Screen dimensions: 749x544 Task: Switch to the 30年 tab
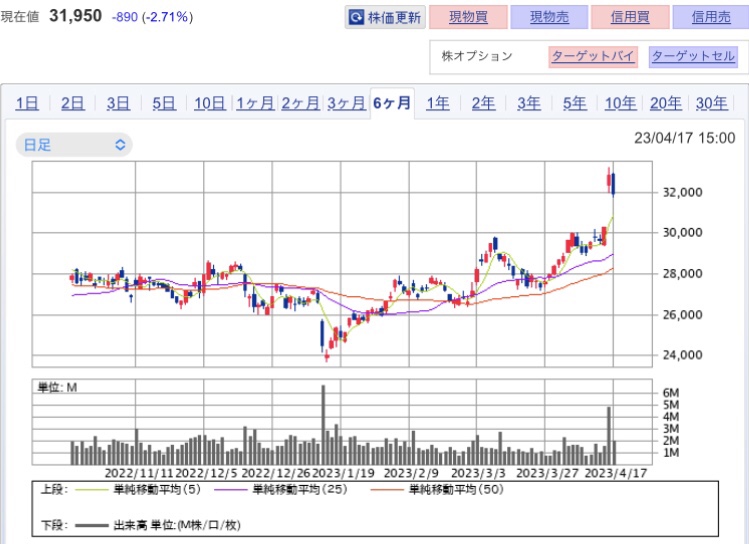pos(711,103)
